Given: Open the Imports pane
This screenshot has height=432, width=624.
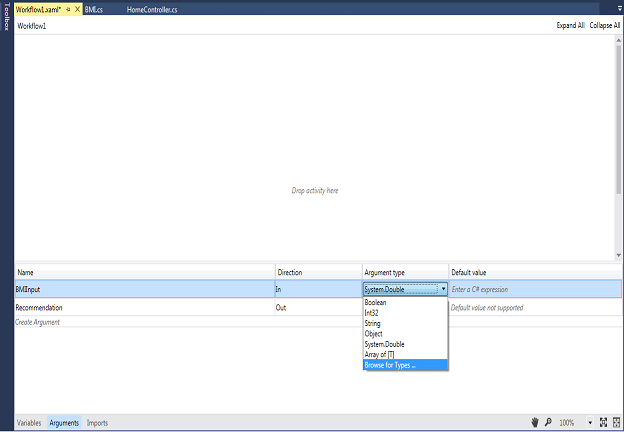Looking at the screenshot, I should [97, 422].
